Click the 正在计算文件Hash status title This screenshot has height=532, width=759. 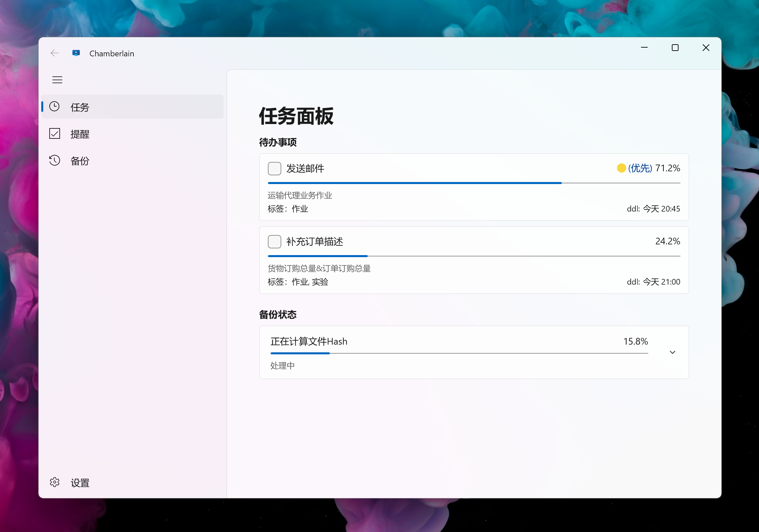pyautogui.click(x=309, y=341)
